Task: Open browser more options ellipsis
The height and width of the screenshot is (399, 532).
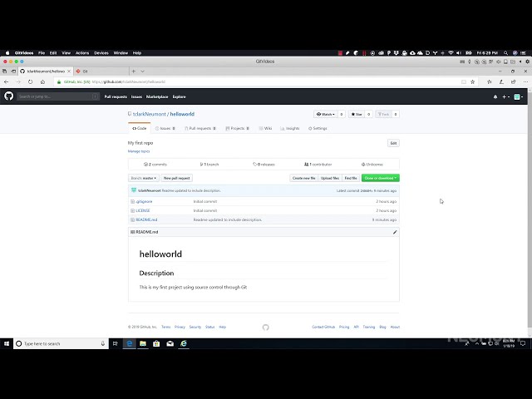Action: click(x=525, y=81)
